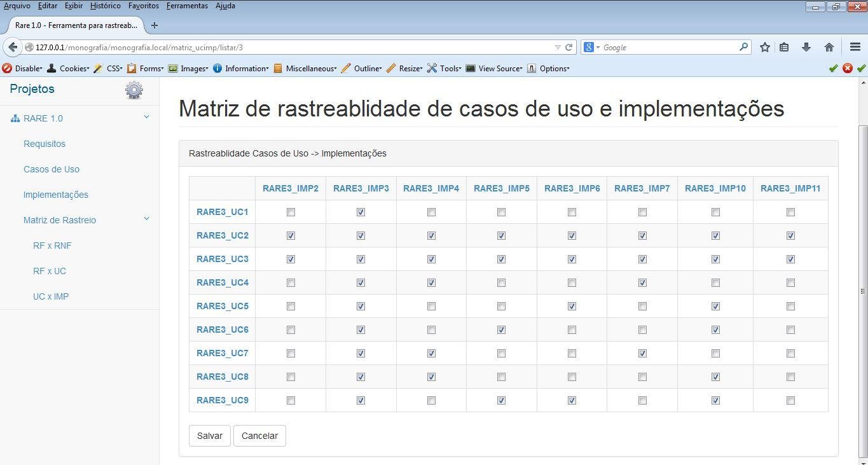868x465 pixels.
Task: Uncheck RARE3_UC2 under RARE3_IMP11
Action: tap(790, 235)
